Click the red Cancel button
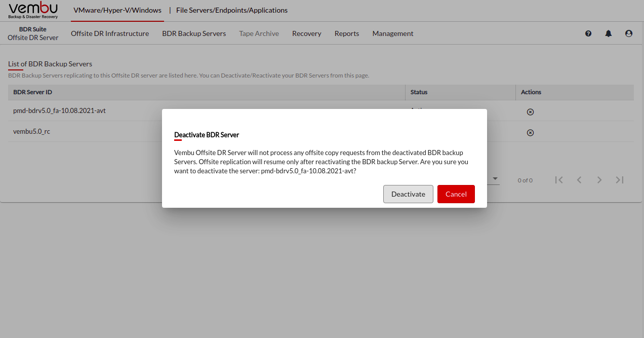644x338 pixels. pyautogui.click(x=456, y=194)
